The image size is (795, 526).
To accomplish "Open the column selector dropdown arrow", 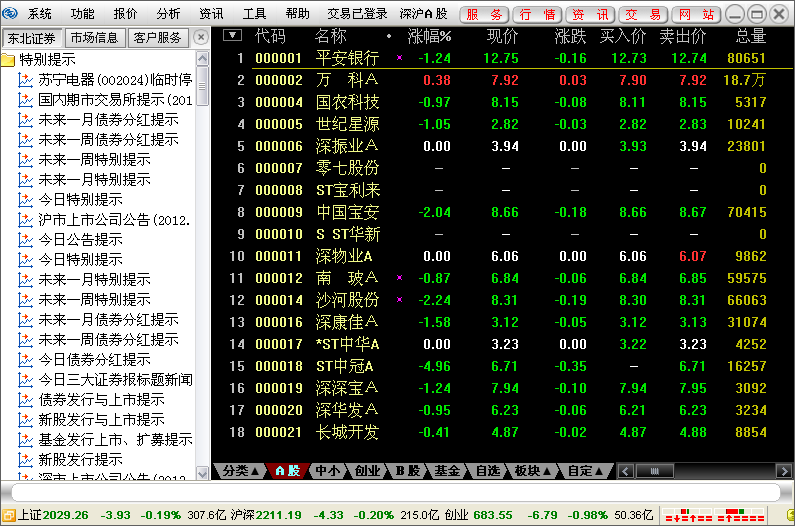I will 233,35.
